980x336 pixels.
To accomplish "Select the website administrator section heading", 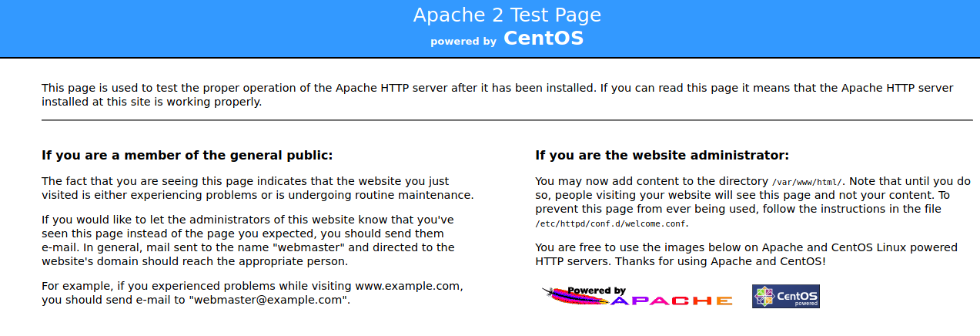I will click(x=661, y=156).
